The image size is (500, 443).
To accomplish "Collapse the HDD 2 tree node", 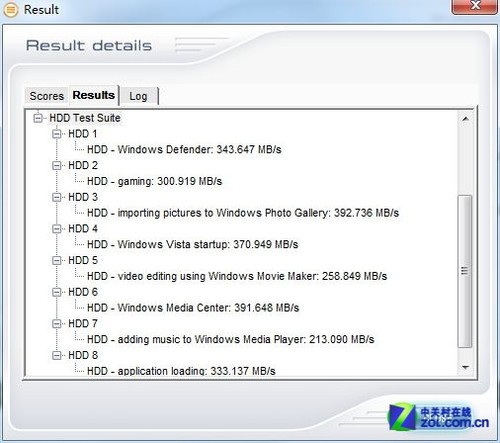I will 57,166.
